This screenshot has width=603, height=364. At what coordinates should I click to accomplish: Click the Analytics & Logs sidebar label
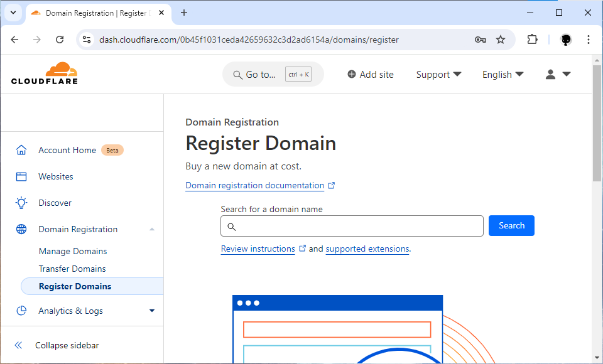[70, 311]
